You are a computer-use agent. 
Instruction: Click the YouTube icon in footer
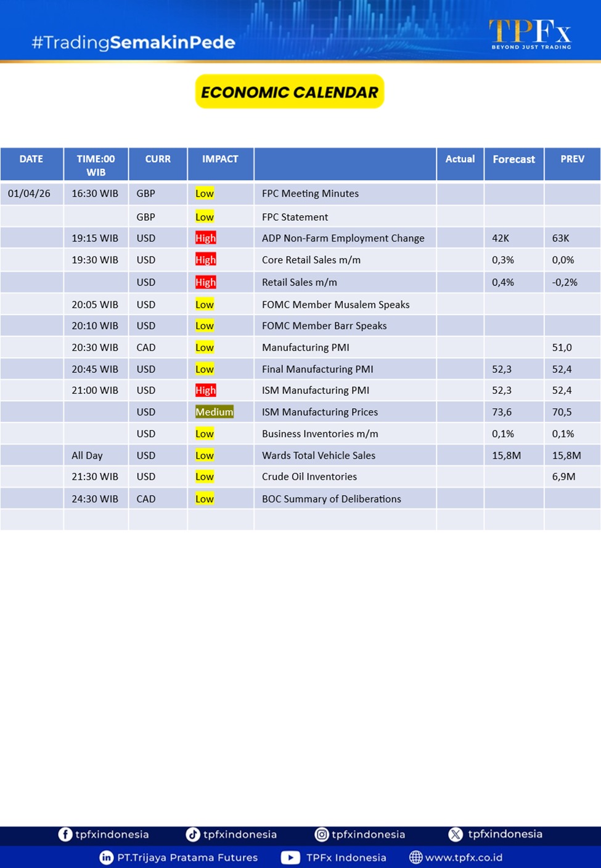click(290, 858)
